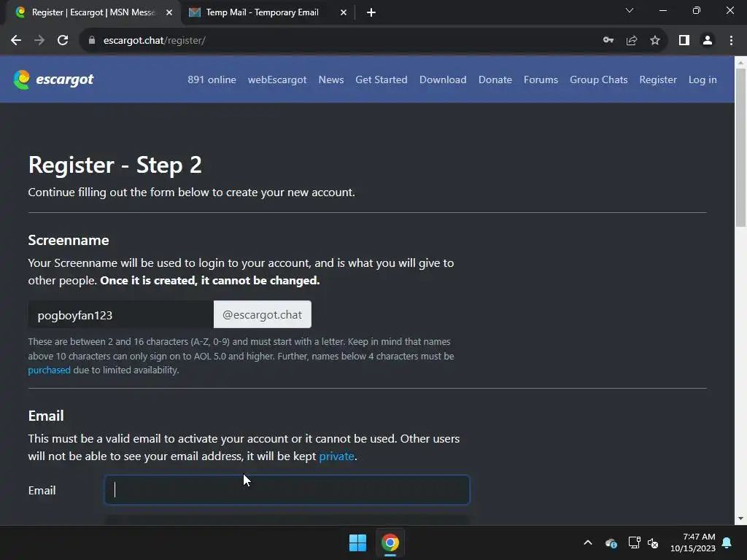Open the cloud sync tray icon
This screenshot has width=747, height=560.
pyautogui.click(x=611, y=542)
